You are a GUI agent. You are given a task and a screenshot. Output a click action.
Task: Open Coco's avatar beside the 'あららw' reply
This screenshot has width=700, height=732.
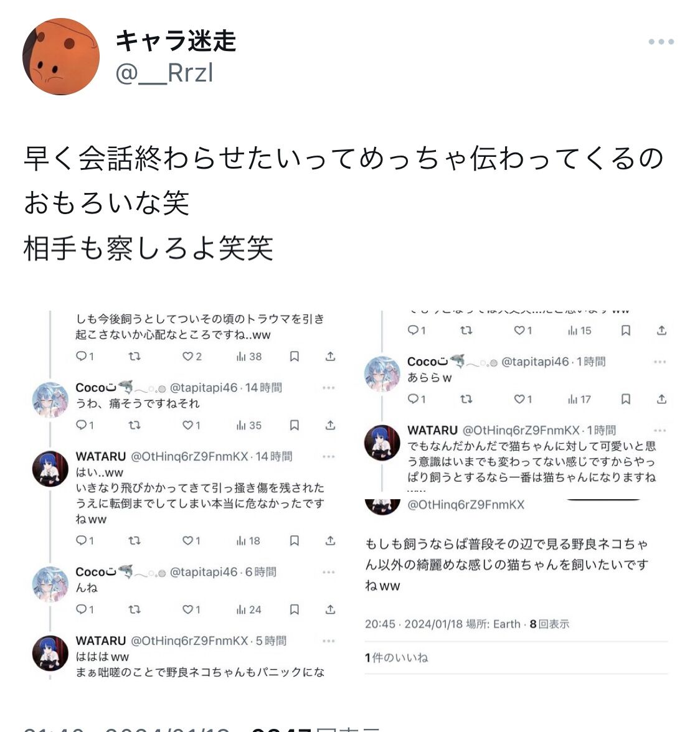tap(382, 373)
